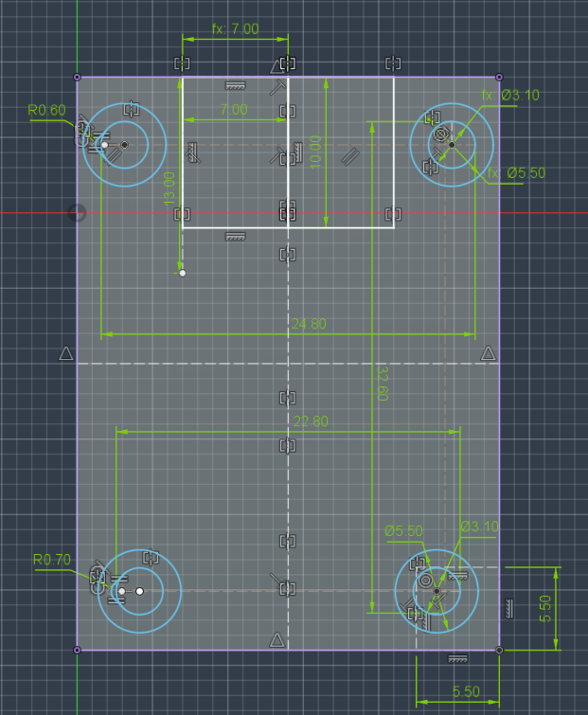Click the fx: Ø5.50 diameter dimension
This screenshot has height=715, width=588.
(x=516, y=173)
